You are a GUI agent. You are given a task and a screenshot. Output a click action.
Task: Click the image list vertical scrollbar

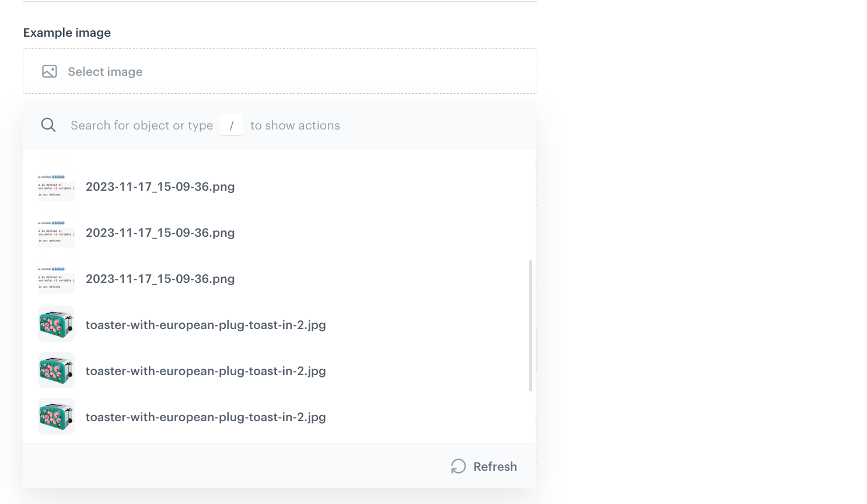tap(530, 325)
